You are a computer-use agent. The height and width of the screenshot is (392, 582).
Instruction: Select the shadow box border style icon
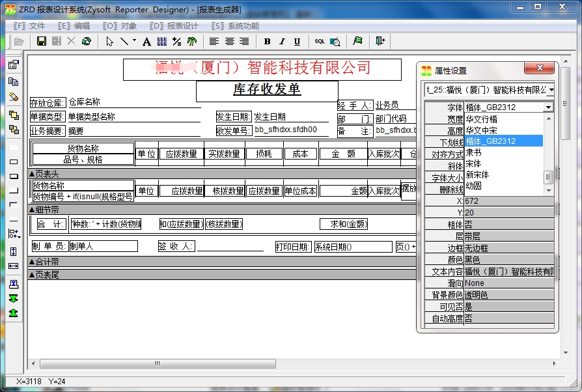14,176
